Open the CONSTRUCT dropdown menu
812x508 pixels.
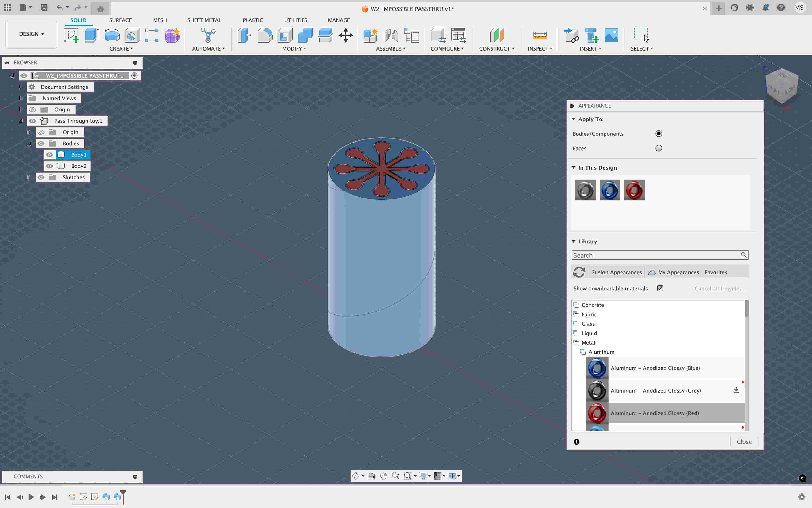coord(497,49)
